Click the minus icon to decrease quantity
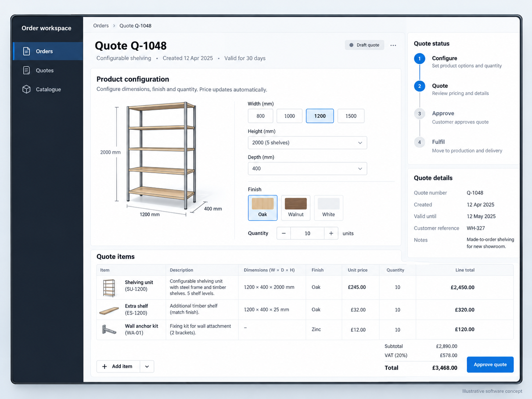The image size is (532, 399). coord(284,233)
